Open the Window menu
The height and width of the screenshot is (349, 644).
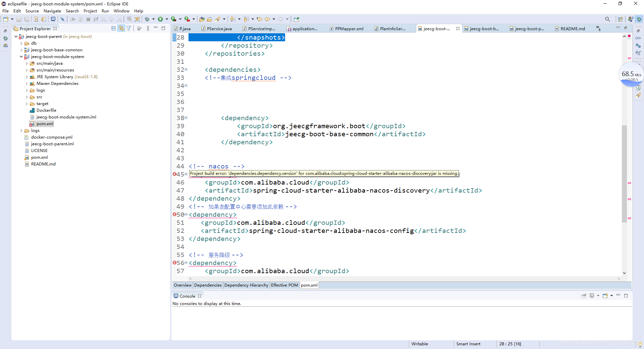[x=121, y=11]
